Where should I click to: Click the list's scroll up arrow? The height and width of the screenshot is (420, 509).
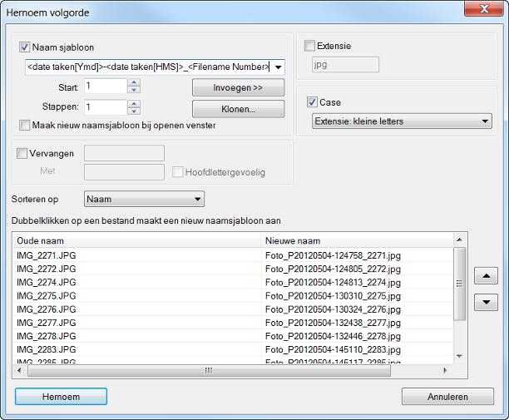(459, 240)
